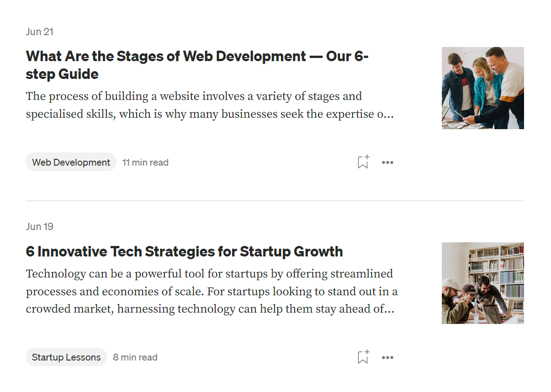Click the Jun 21 publication date

[39, 31]
